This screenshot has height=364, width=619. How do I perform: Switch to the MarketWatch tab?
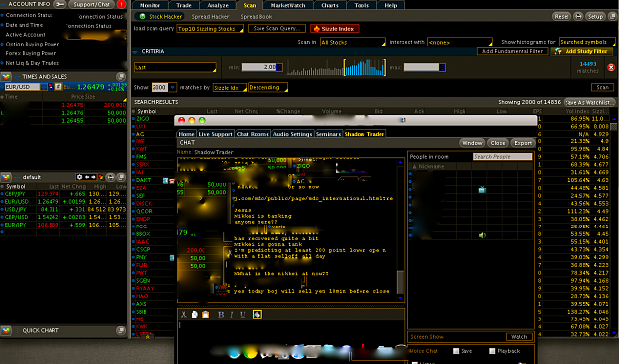[288, 5]
